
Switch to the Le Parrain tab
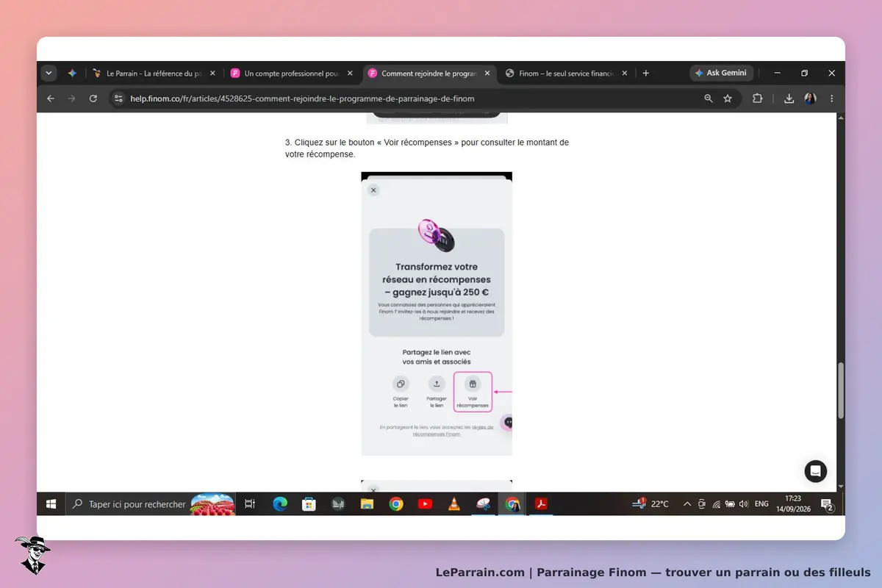coord(154,73)
